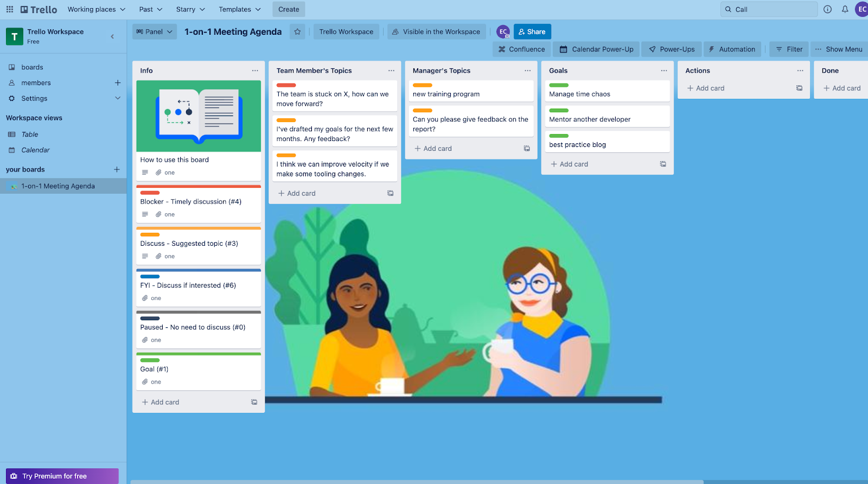This screenshot has height=484, width=868.
Task: Open the Confluence power-up
Action: (521, 49)
